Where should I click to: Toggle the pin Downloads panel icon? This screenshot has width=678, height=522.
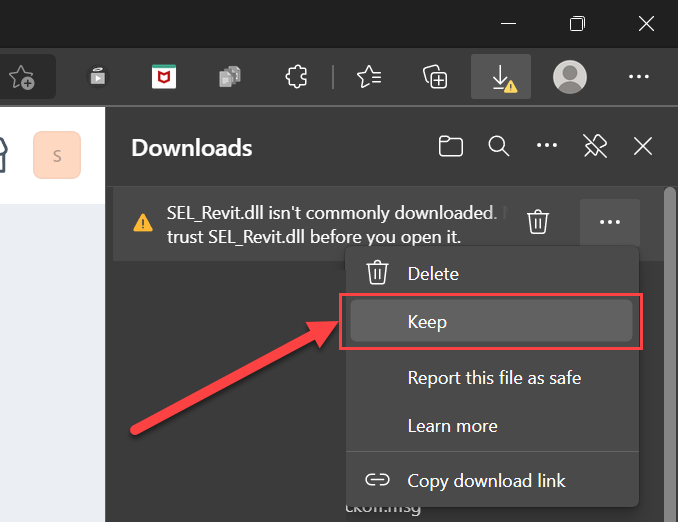(x=595, y=146)
